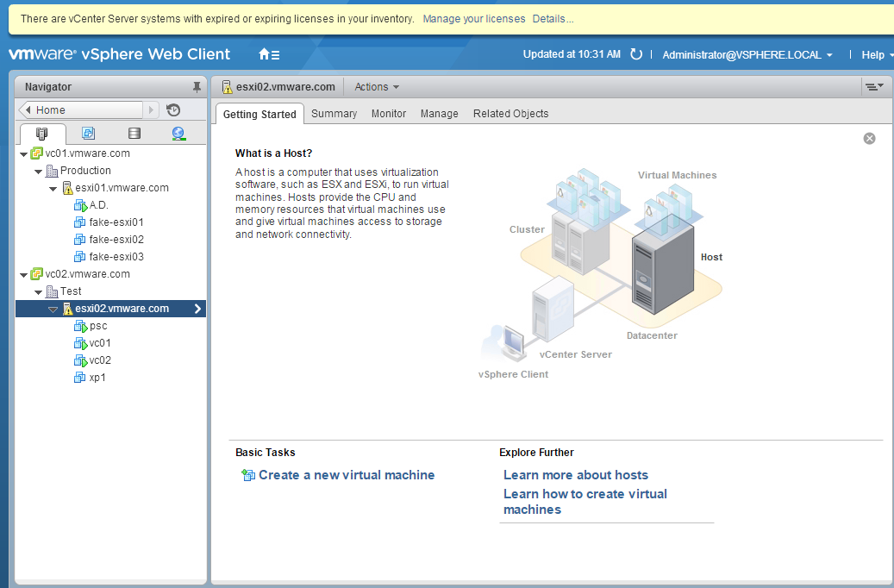The width and height of the screenshot is (894, 588).
Task: Collapse the vc02.vmware.com tree node
Action: (23, 275)
